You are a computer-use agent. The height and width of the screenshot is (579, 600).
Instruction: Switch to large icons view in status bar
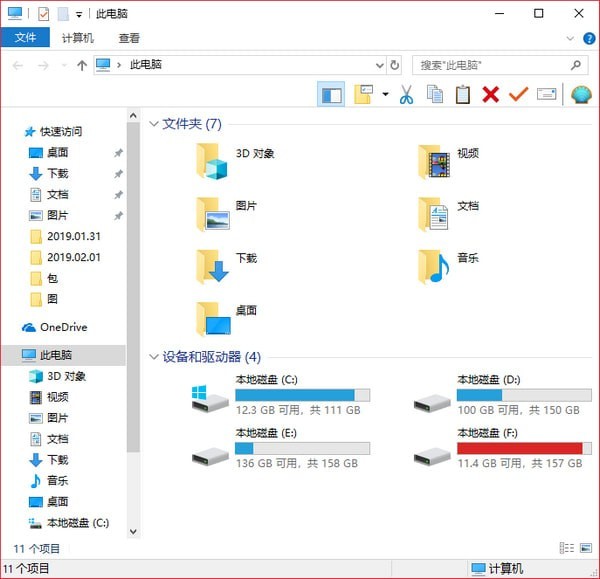585,548
